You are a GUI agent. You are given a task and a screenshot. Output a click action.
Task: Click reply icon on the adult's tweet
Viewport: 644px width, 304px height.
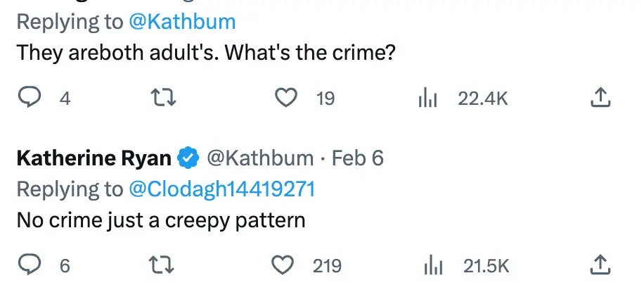(29, 98)
